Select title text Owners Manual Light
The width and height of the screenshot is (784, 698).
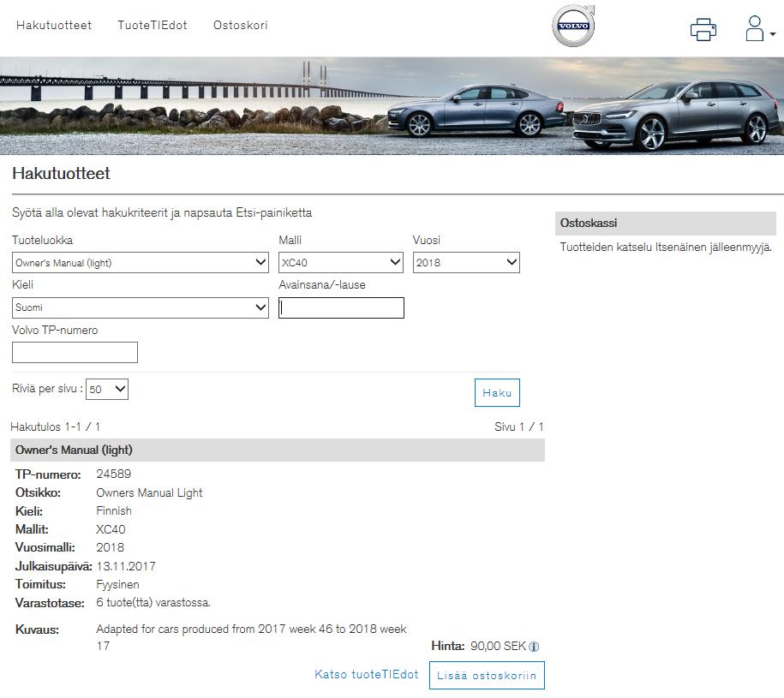pos(149,492)
